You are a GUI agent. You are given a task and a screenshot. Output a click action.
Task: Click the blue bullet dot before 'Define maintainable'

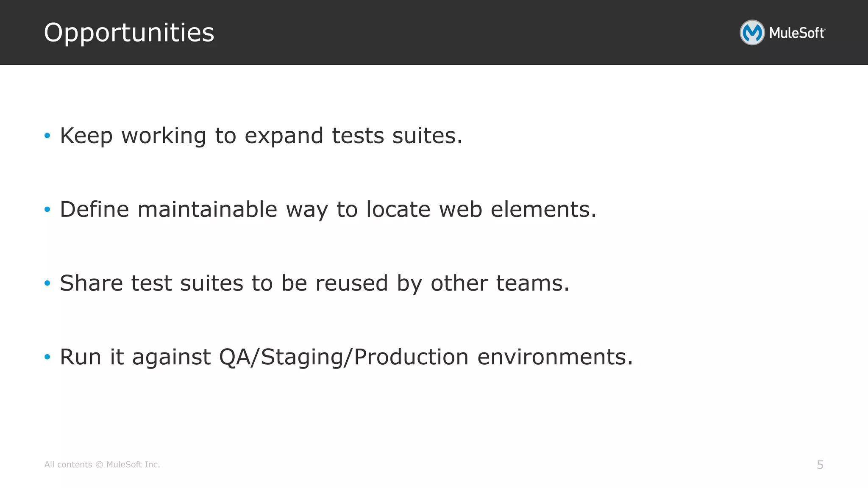(x=47, y=209)
